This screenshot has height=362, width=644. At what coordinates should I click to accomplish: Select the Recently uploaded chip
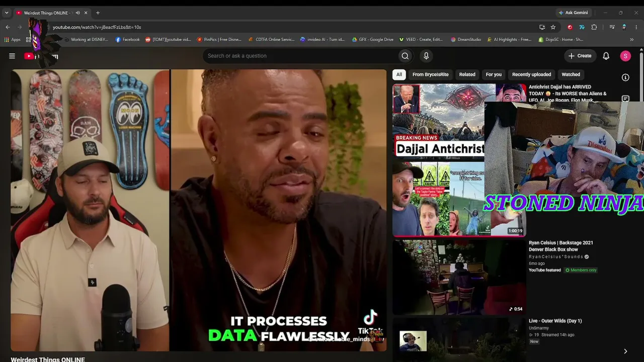(531, 74)
